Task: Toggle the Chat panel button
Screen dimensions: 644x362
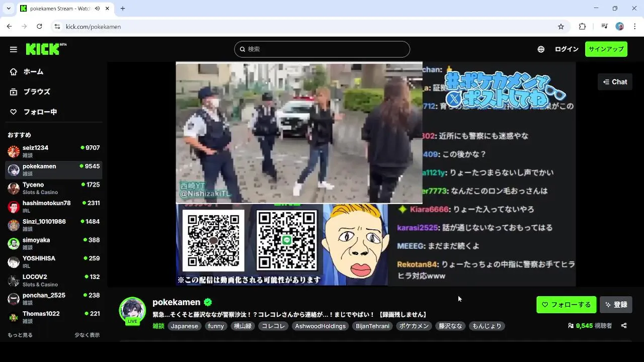Action: coord(615,82)
